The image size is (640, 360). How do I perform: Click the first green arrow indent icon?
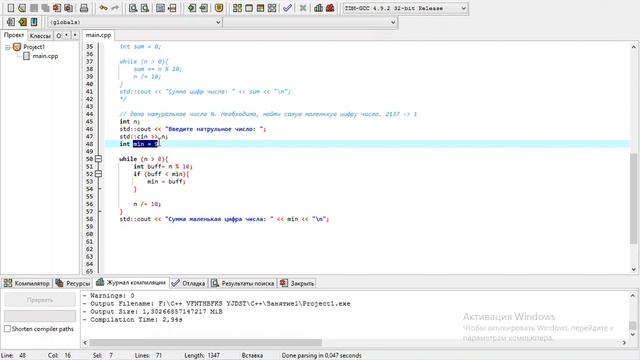192,8
